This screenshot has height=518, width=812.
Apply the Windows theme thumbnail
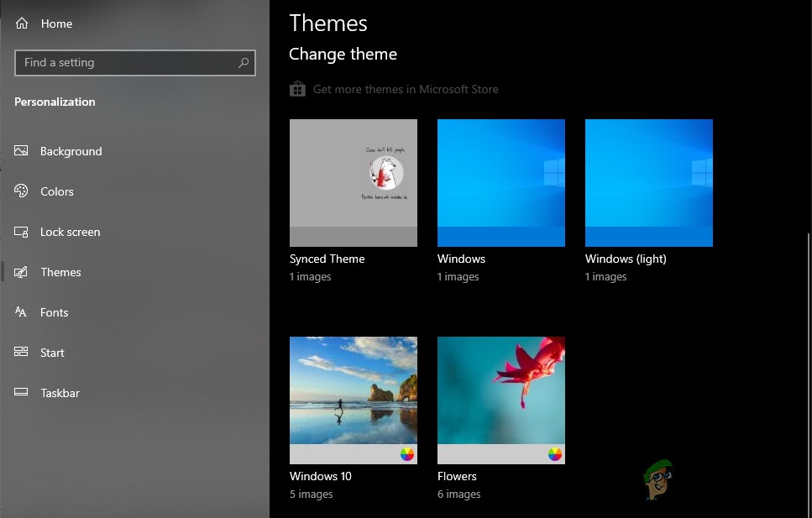tap(500, 183)
